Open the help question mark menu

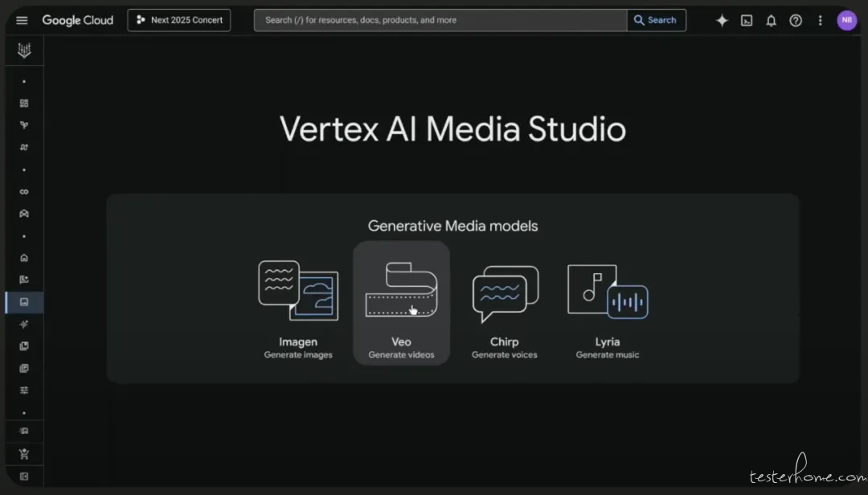click(796, 20)
